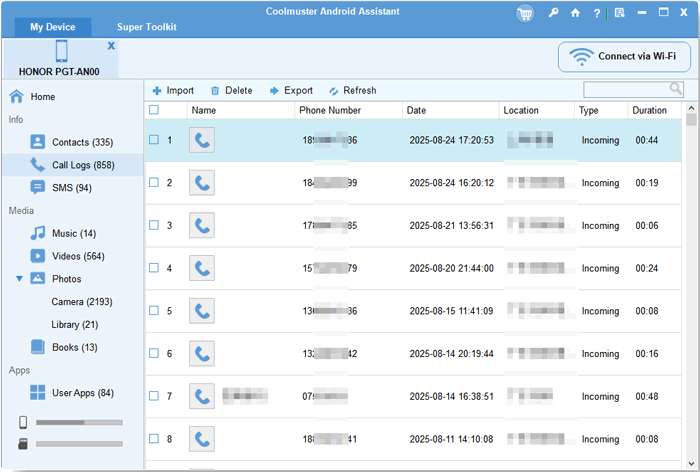Click the Books icon
700x472 pixels.
coord(38,347)
